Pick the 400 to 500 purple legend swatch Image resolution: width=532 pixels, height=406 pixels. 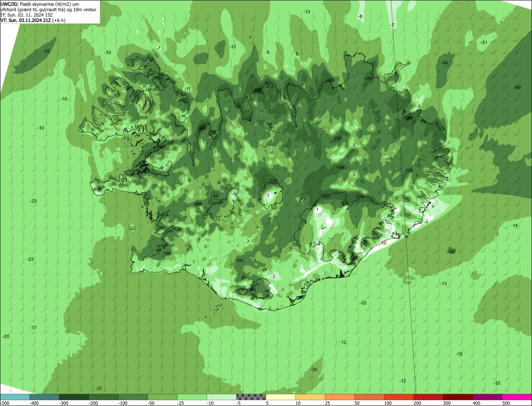coord(487,397)
